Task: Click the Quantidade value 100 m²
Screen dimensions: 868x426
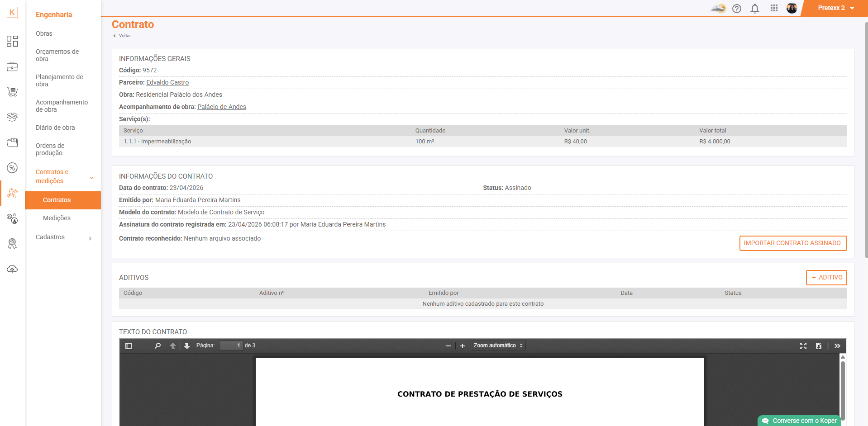Action: [424, 142]
